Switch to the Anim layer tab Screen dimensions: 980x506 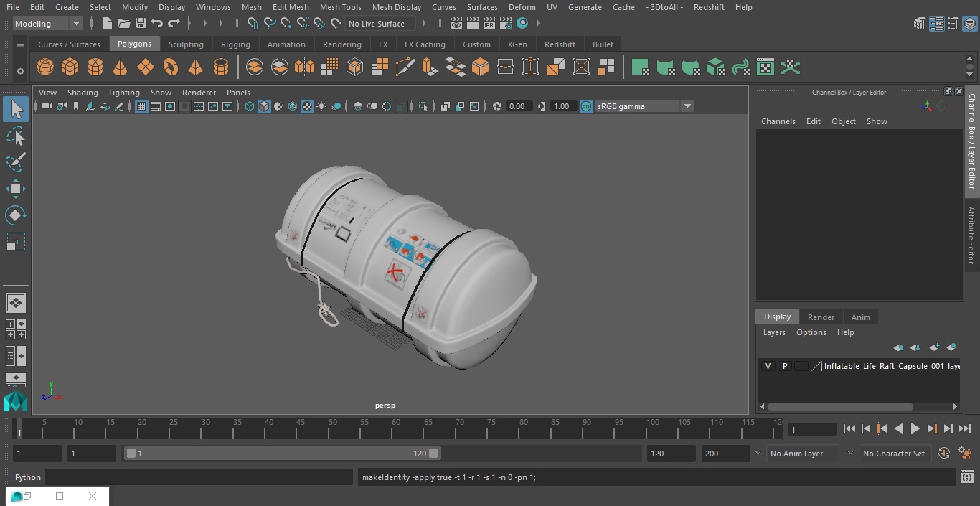point(860,317)
